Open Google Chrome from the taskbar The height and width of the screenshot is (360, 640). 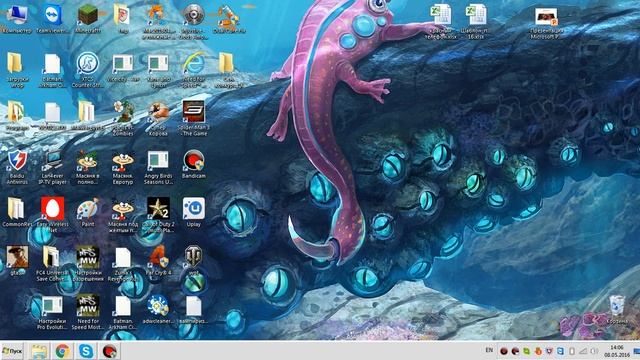[x=62, y=351]
